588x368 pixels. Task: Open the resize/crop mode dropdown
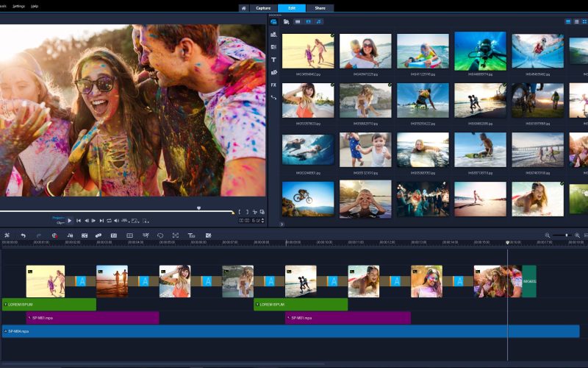(x=146, y=220)
